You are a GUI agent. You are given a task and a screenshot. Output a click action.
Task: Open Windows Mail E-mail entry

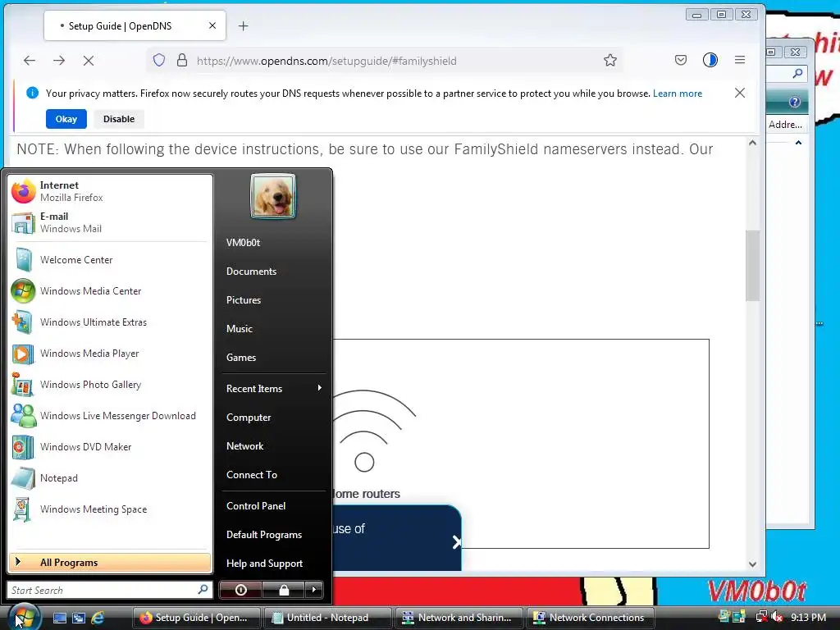110,222
